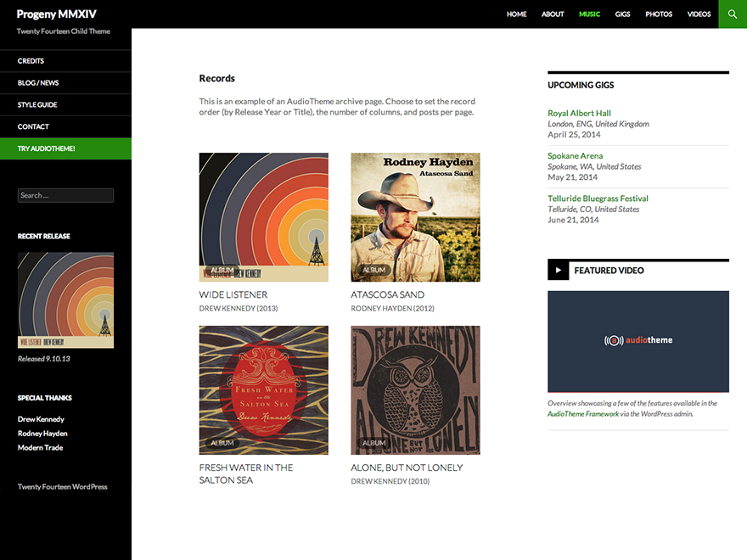747x560 pixels.
Task: Navigate to the Videos page
Action: 699,14
